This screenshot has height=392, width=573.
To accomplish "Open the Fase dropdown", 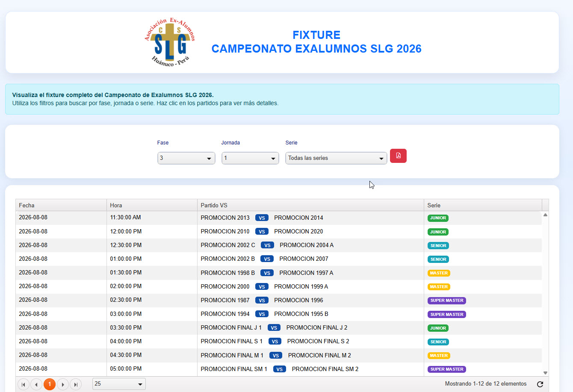I will [x=186, y=158].
